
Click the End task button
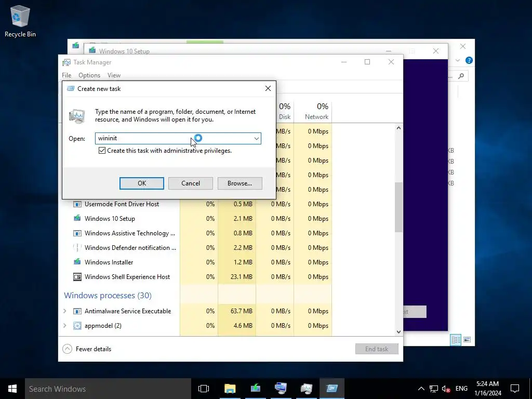coord(377,349)
